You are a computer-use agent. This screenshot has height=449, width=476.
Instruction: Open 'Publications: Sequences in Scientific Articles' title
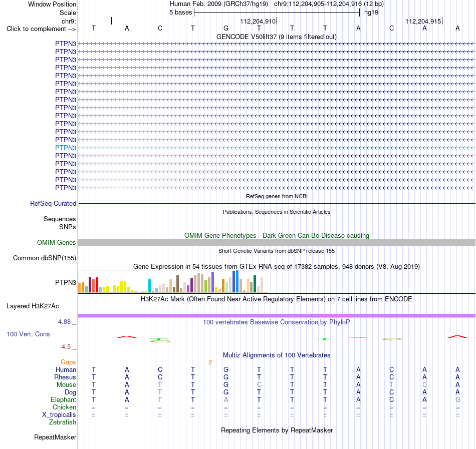(x=277, y=212)
